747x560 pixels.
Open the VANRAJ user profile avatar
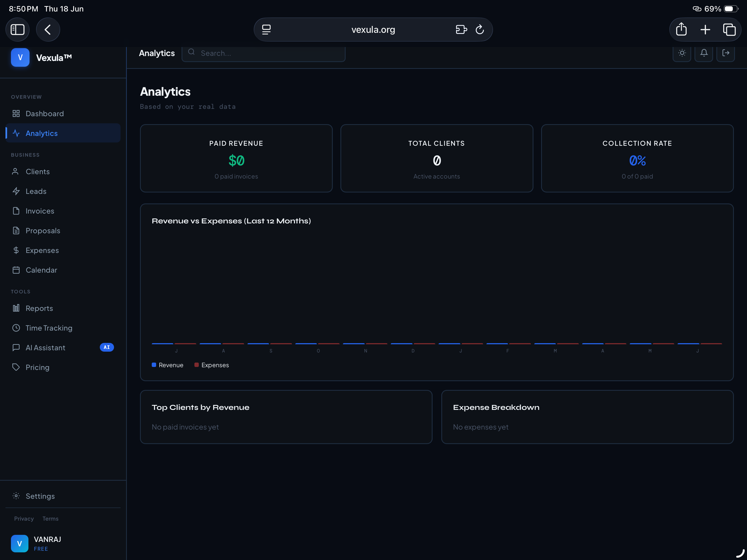(x=20, y=543)
